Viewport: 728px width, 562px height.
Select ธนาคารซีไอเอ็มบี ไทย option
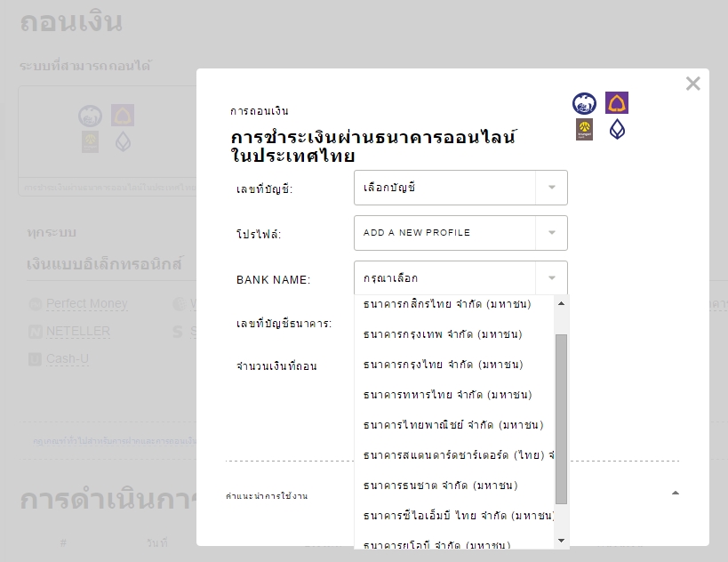[x=454, y=516]
